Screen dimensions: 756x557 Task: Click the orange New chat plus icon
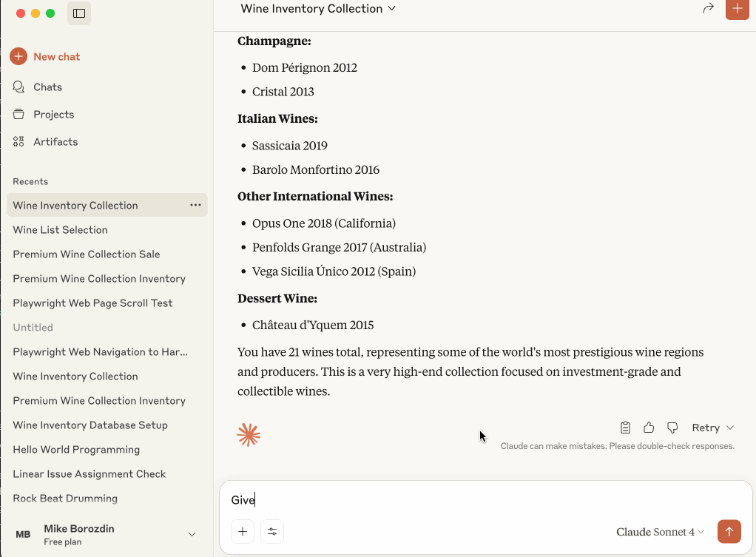pos(18,56)
